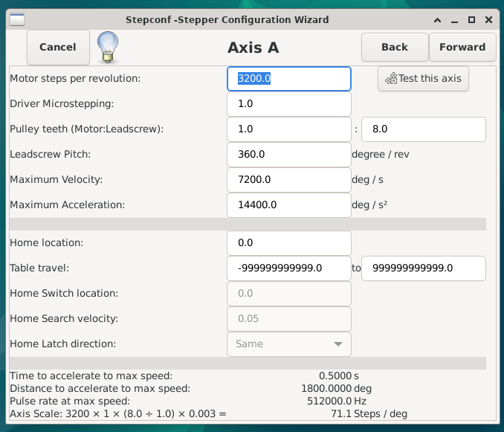The height and width of the screenshot is (432, 504).
Task: Click the Table travel maximum field
Action: 423,268
